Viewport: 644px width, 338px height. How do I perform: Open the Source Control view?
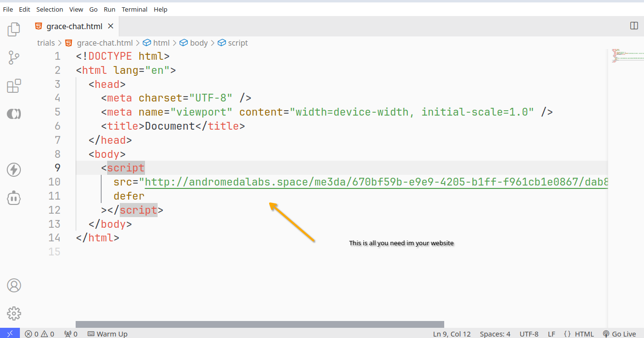pos(14,58)
